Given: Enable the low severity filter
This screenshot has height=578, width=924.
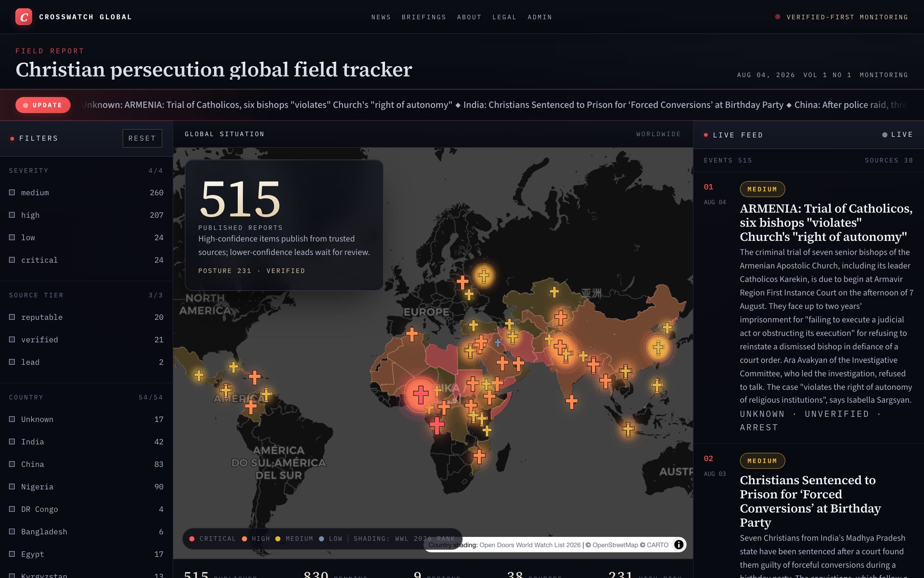Looking at the screenshot, I should (x=12, y=237).
